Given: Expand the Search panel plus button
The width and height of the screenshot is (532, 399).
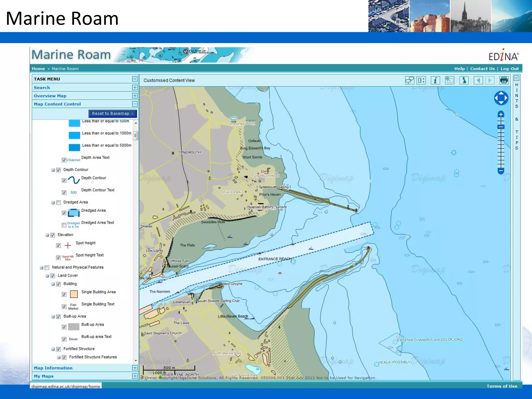Looking at the screenshot, I should 135,88.
